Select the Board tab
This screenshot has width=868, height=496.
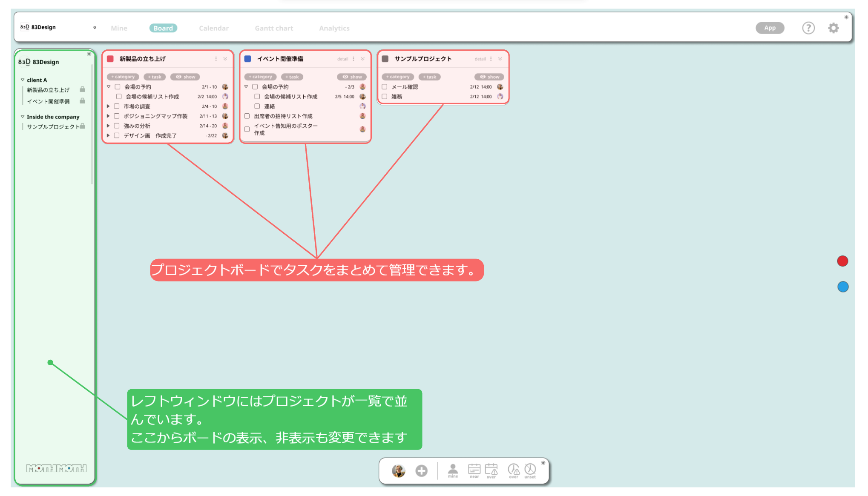[x=163, y=28]
